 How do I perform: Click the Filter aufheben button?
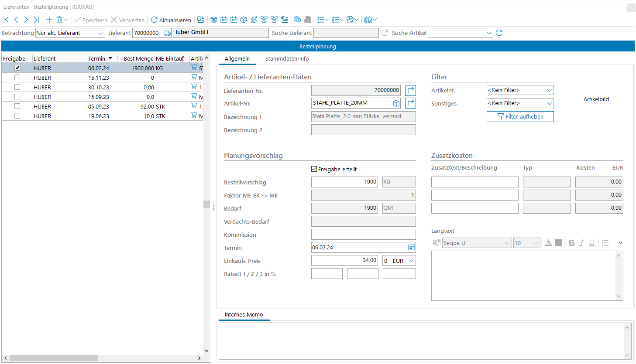[x=520, y=116]
